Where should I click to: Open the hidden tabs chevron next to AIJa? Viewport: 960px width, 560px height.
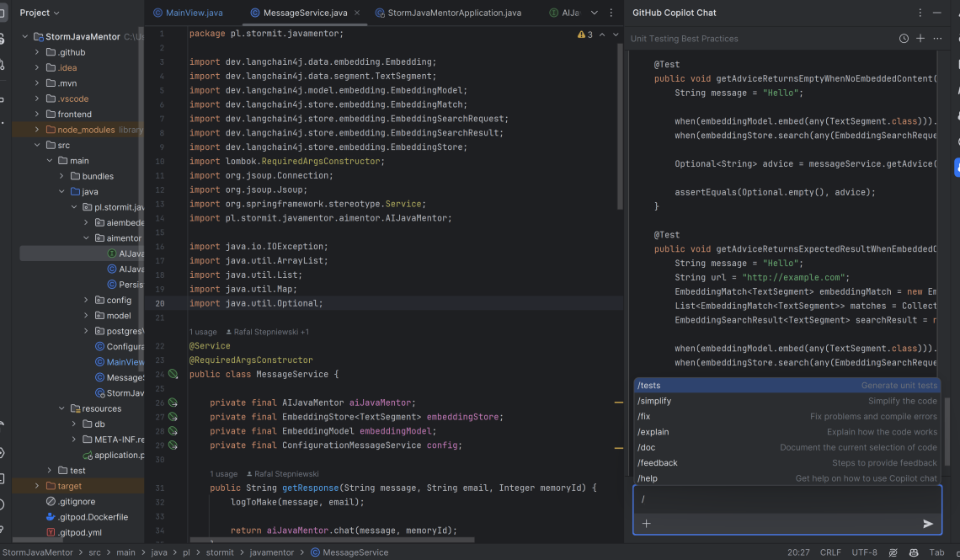[594, 13]
